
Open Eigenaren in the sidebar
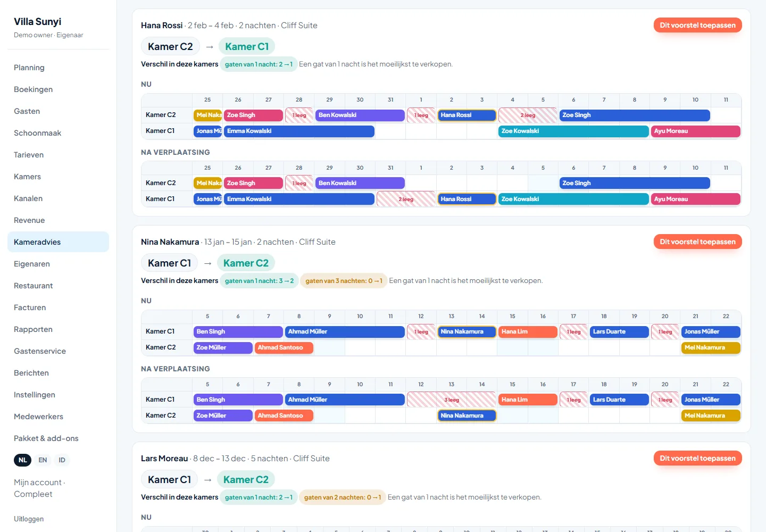58,264
